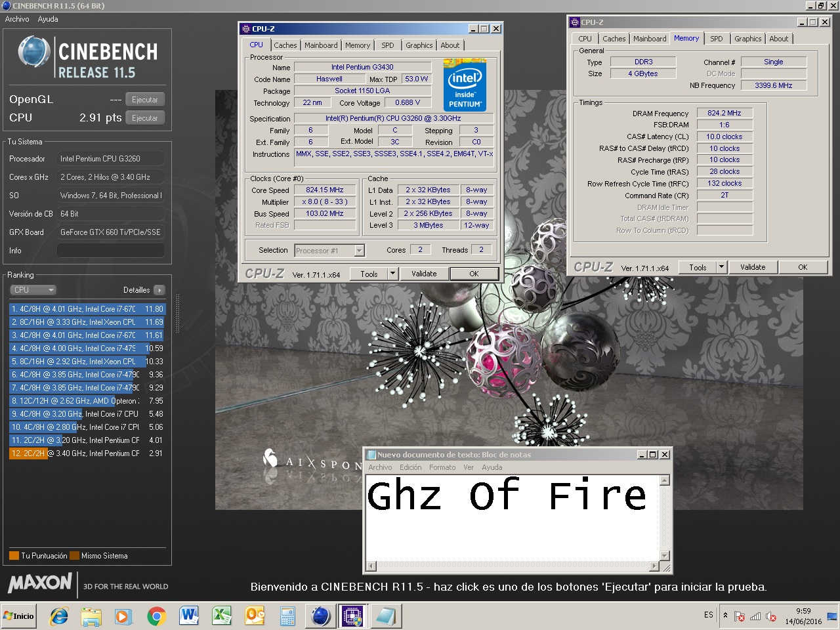The image size is (840, 630).
Task: Open Google Chrome from the taskbar
Action: pyautogui.click(x=156, y=616)
